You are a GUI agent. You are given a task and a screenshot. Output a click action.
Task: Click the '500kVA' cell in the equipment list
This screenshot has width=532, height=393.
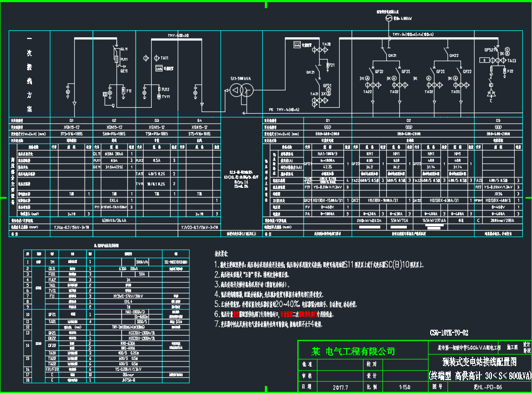(x=142, y=262)
